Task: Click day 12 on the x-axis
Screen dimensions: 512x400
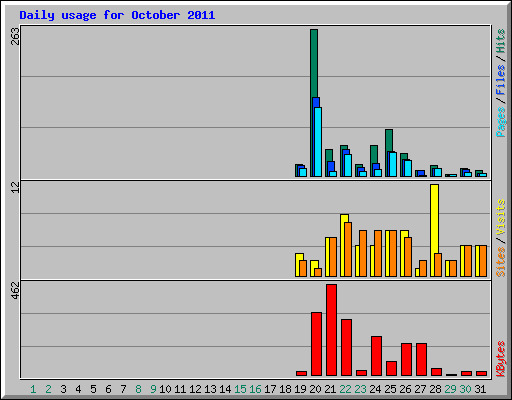Action: click(x=195, y=389)
